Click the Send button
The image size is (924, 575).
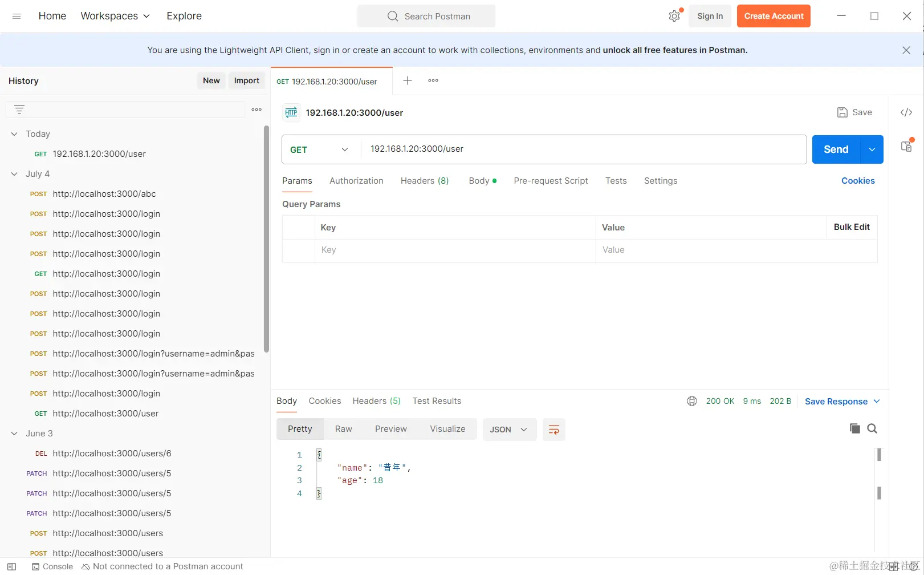[836, 149]
